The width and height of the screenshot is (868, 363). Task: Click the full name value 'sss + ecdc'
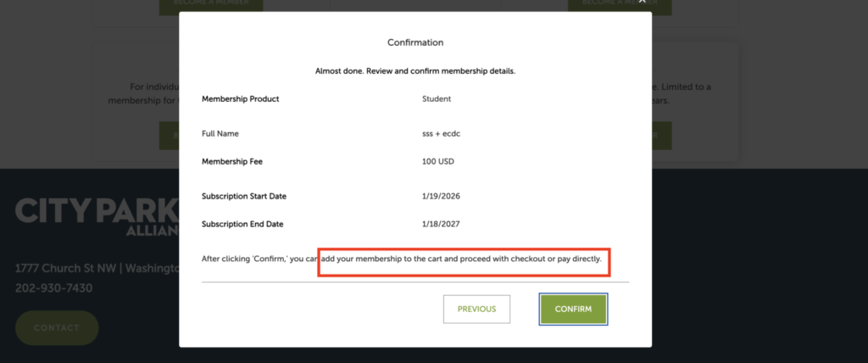(x=440, y=134)
